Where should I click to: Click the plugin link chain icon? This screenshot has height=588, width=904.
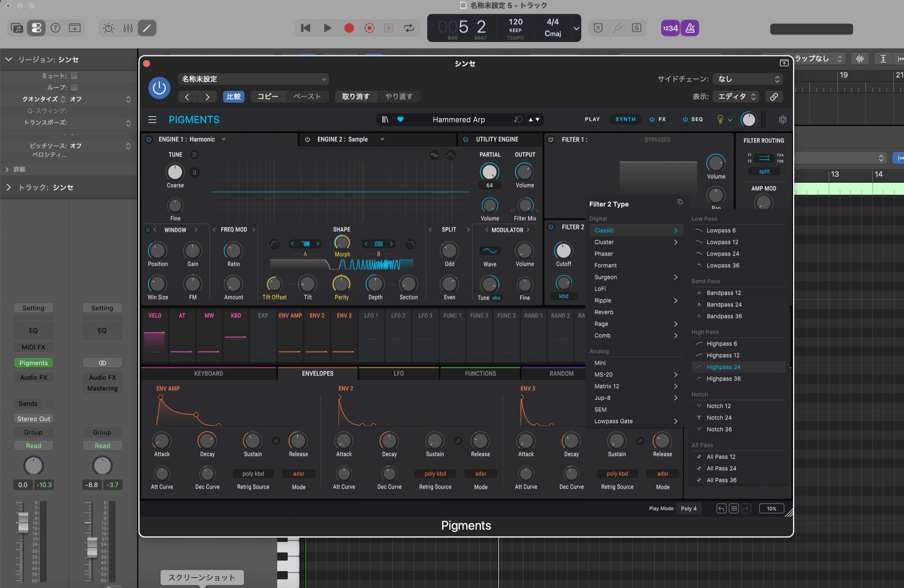point(774,97)
